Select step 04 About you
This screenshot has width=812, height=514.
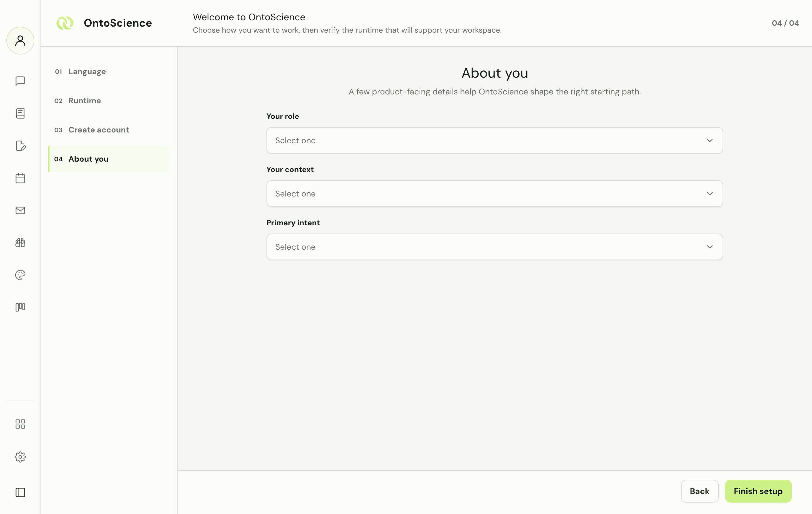coord(108,159)
